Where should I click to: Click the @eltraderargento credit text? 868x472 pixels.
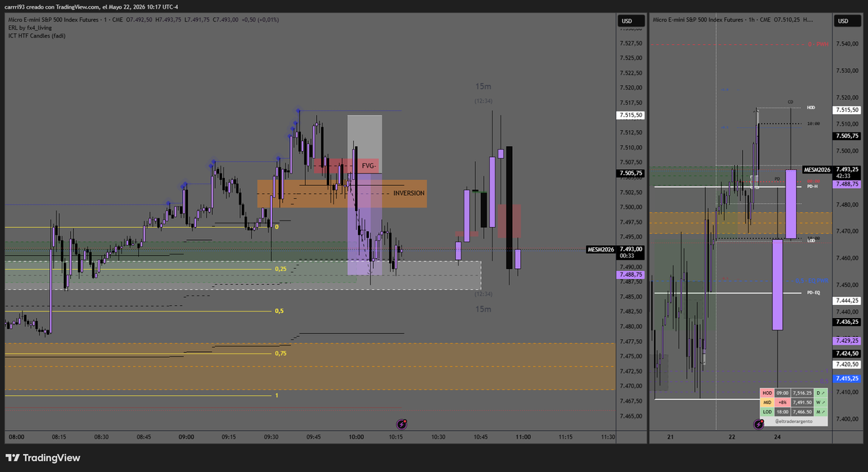tap(793, 421)
